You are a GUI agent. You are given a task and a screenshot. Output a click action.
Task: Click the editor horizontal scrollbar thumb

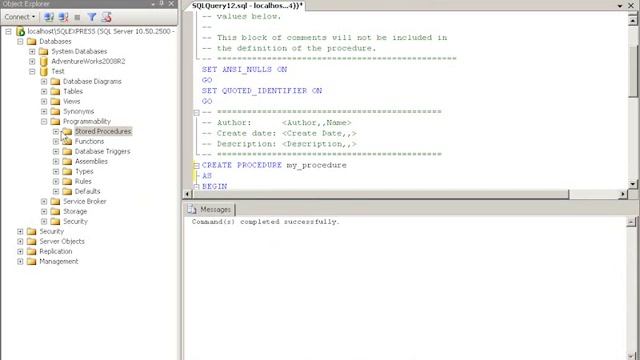[380, 194]
